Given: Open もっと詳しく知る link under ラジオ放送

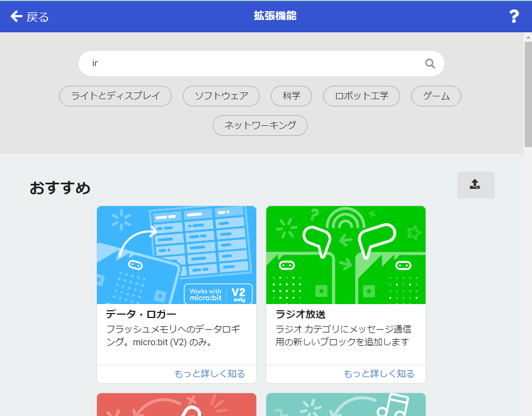Looking at the screenshot, I should point(379,374).
